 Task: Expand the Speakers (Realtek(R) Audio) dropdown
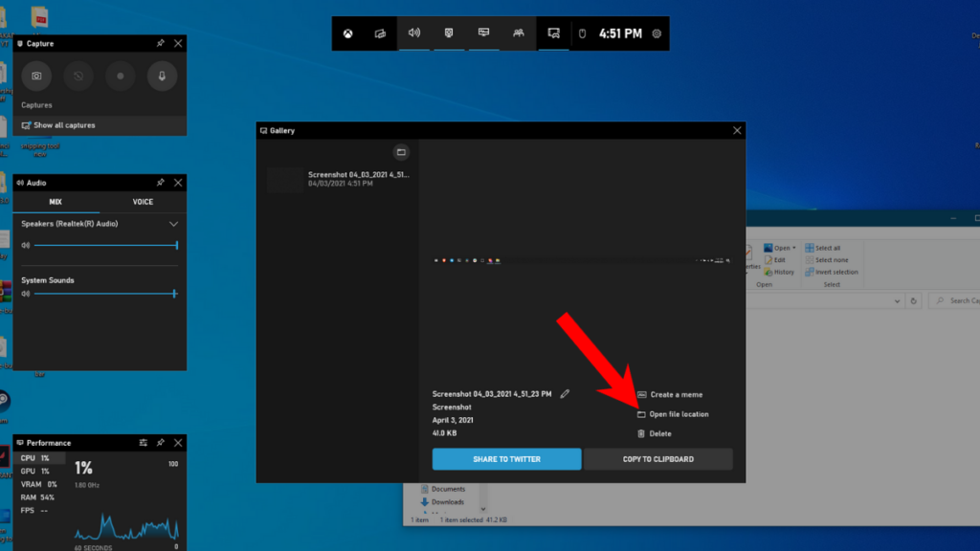click(173, 224)
